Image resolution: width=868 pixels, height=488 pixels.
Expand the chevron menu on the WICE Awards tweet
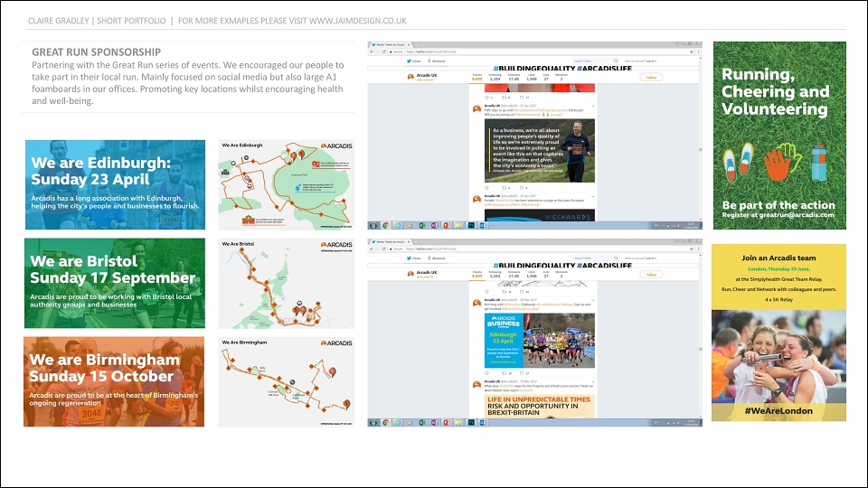(x=593, y=196)
